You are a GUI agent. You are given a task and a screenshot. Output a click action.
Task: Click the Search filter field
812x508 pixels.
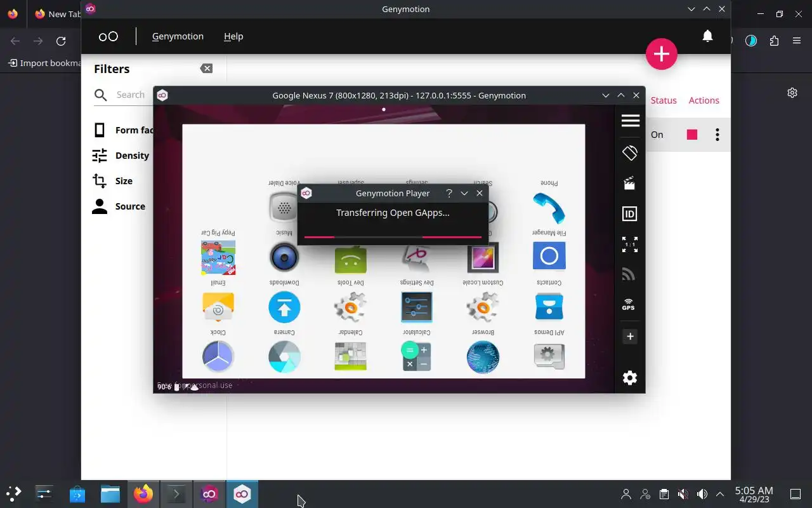click(x=124, y=95)
